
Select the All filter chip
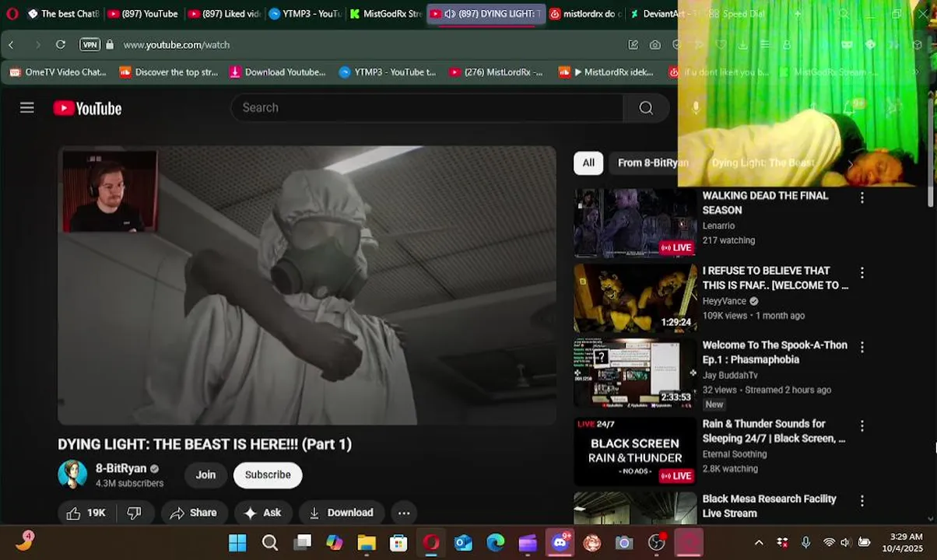[588, 163]
